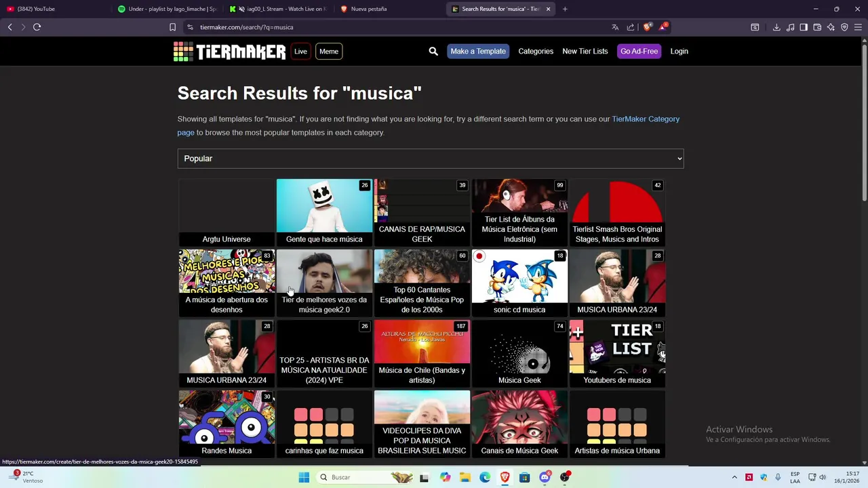Open Top 60 Cantantes Españoles template

click(x=422, y=283)
